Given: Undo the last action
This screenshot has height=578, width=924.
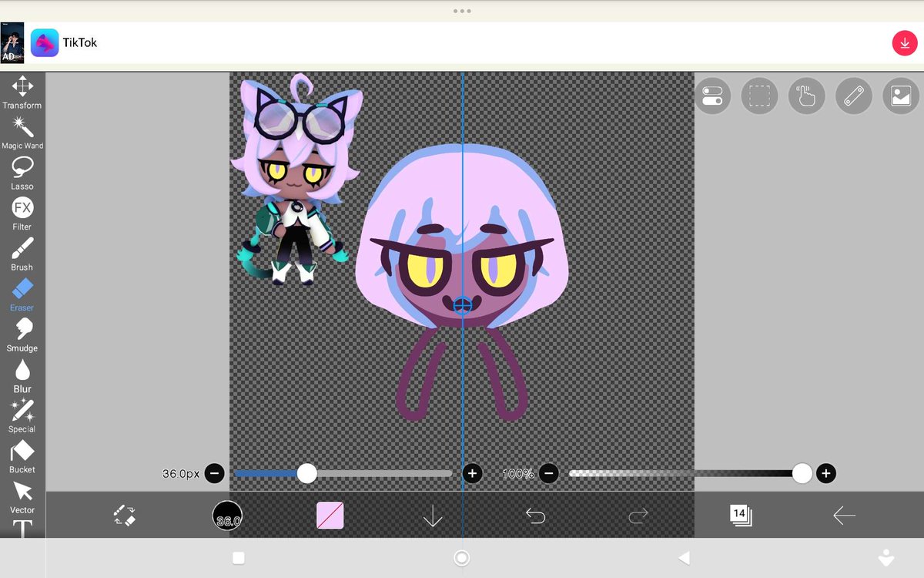Looking at the screenshot, I should pyautogui.click(x=536, y=516).
